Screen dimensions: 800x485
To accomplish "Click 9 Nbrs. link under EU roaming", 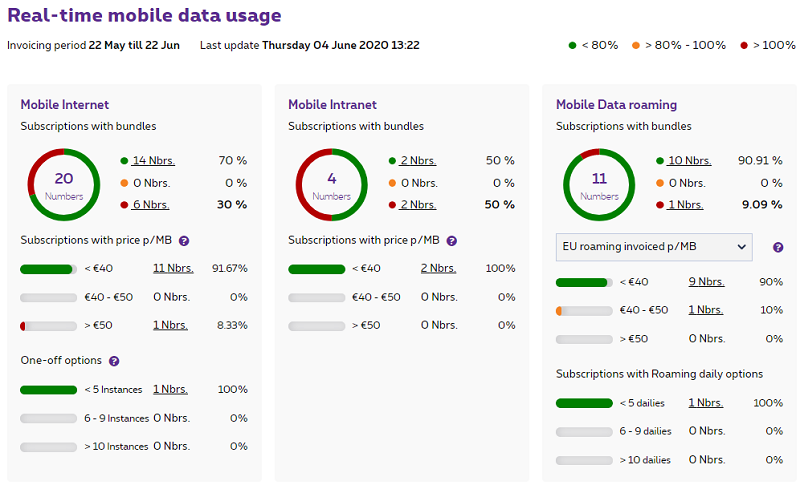I will [706, 282].
